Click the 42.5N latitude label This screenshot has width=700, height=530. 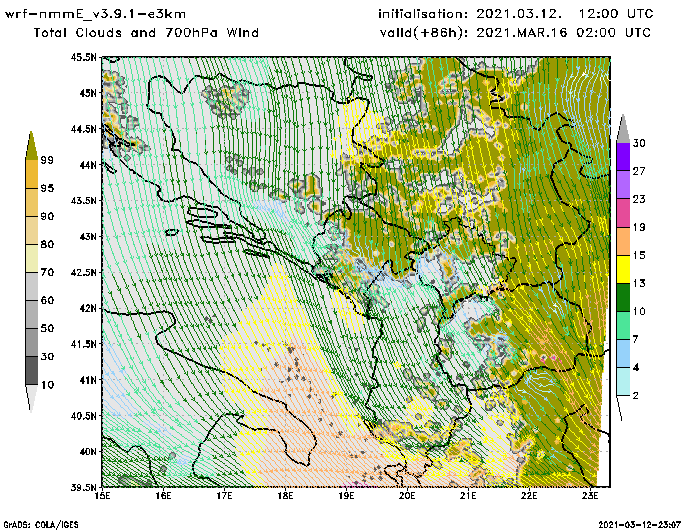83,272
